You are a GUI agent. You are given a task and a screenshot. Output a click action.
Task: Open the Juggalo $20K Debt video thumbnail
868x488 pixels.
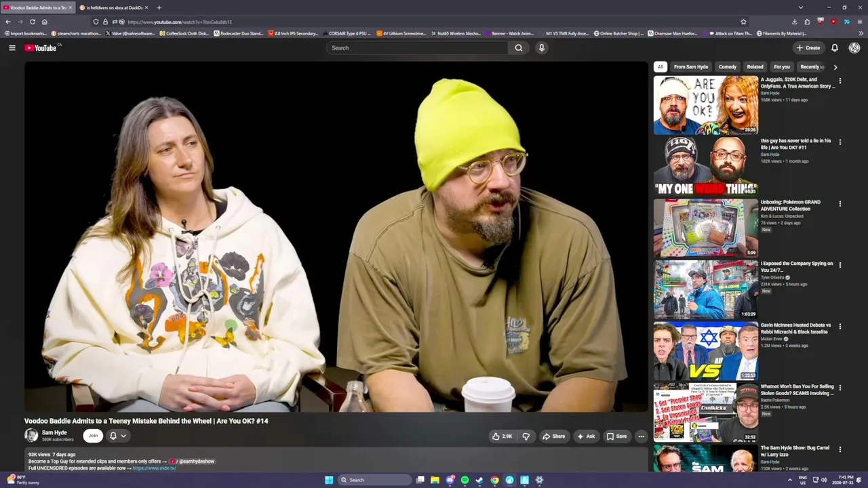tap(705, 105)
